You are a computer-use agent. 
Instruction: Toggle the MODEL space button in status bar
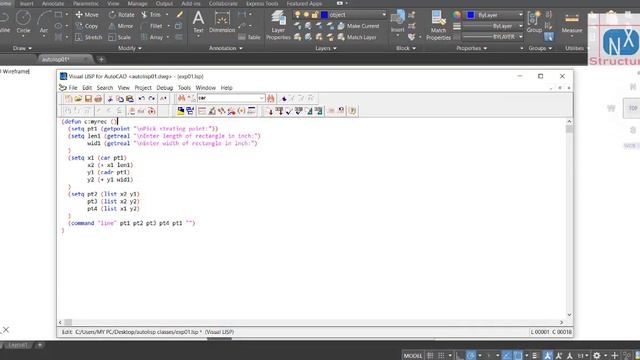coord(413,356)
